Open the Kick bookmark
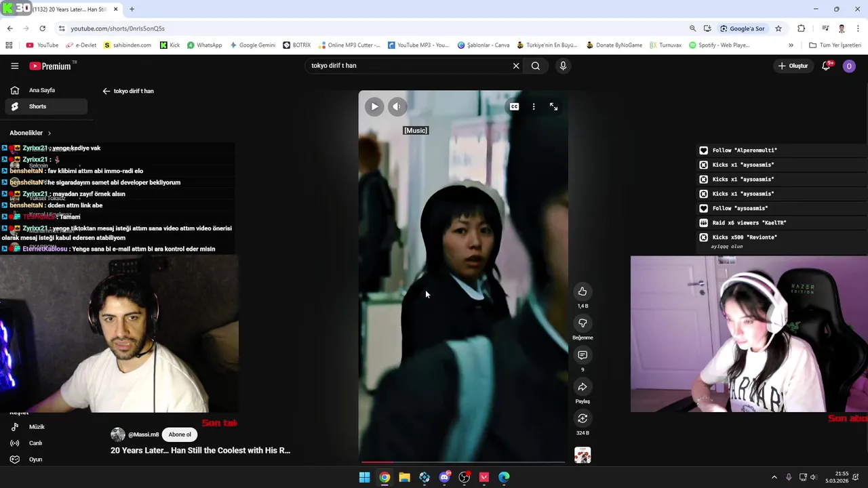The height and width of the screenshot is (488, 868). coord(170,45)
